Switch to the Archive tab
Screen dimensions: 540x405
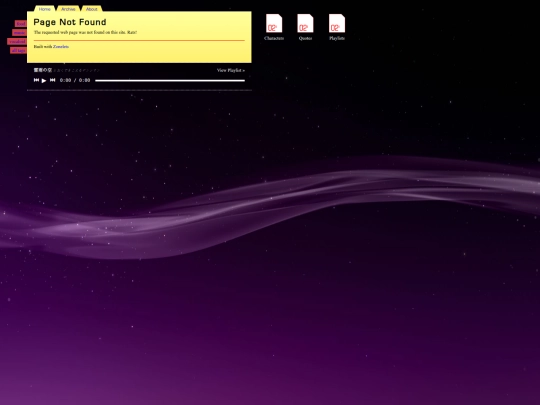tap(68, 9)
